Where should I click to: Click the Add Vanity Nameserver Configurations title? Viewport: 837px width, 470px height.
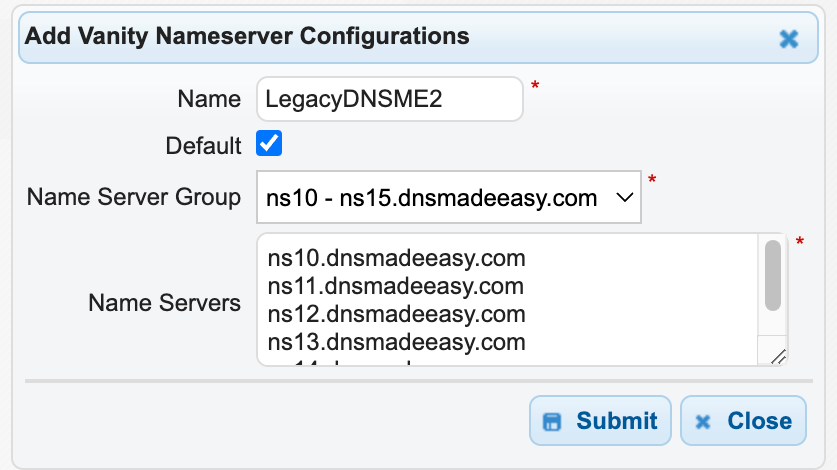coord(247,36)
